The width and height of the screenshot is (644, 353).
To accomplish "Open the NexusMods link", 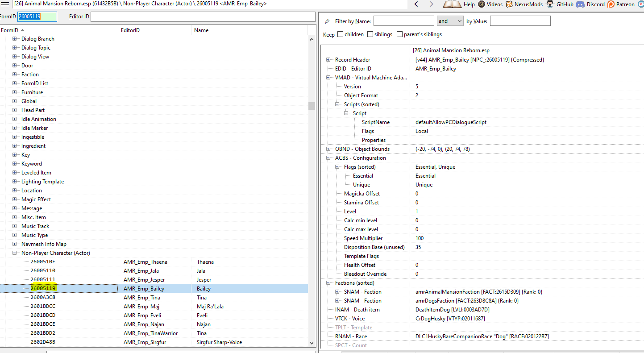I will (524, 4).
